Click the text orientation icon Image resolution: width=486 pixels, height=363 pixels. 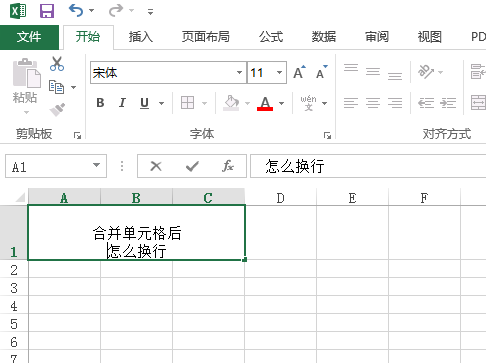point(426,72)
